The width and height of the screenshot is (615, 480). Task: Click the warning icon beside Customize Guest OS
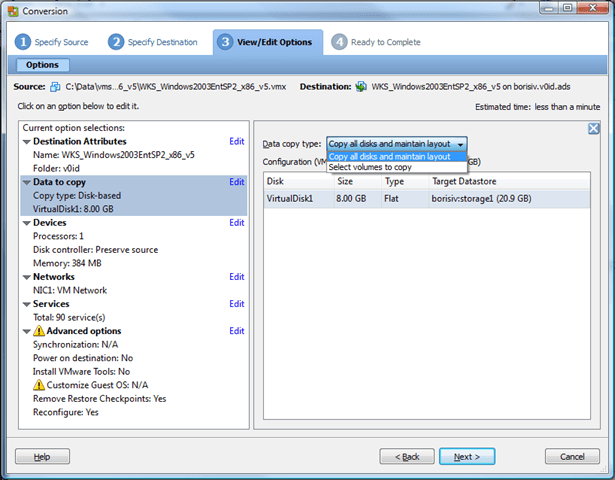coord(39,384)
